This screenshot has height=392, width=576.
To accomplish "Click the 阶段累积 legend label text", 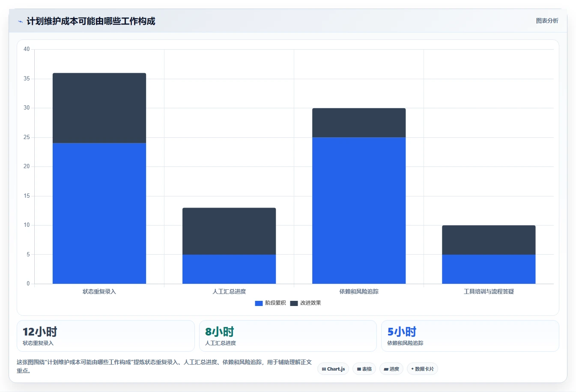I will click(275, 303).
